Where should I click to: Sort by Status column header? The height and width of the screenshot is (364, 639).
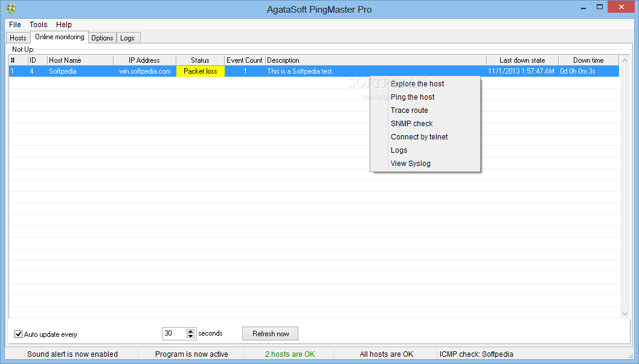(200, 60)
